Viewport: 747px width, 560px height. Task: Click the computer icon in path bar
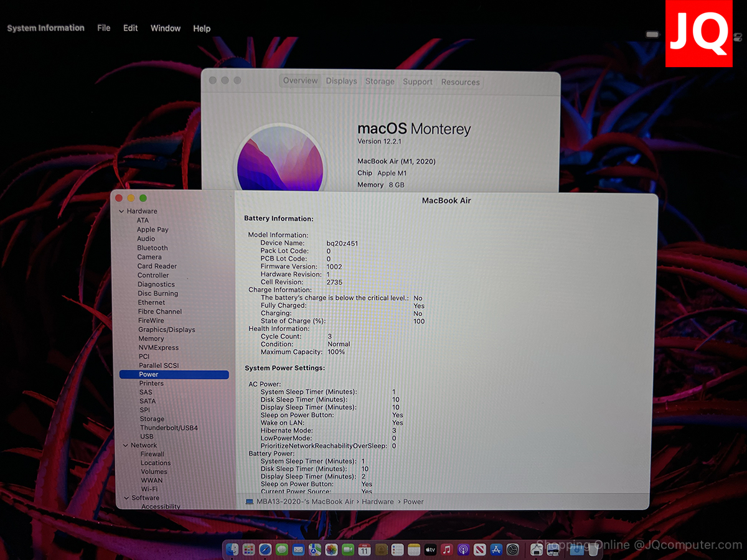[250, 502]
